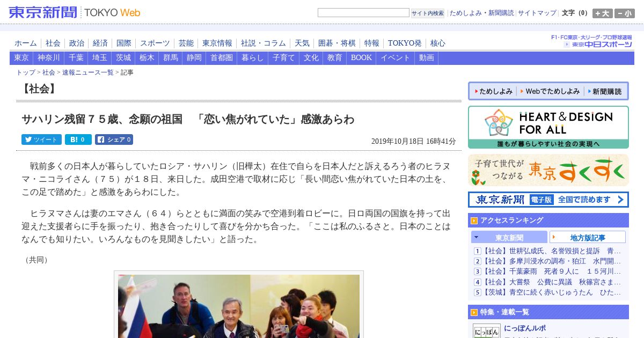Select 動画 in the sub navigation bar
This screenshot has width=644, height=338.
[x=427, y=58]
